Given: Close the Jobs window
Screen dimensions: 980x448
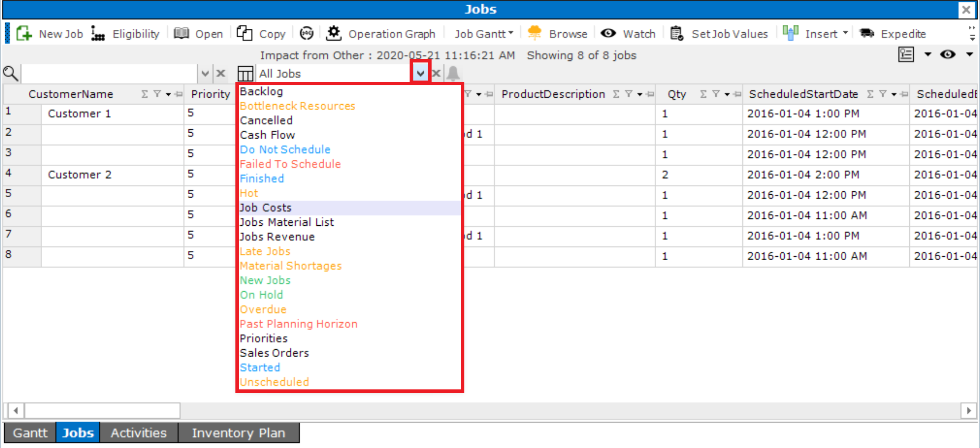Looking at the screenshot, I should (966, 9).
